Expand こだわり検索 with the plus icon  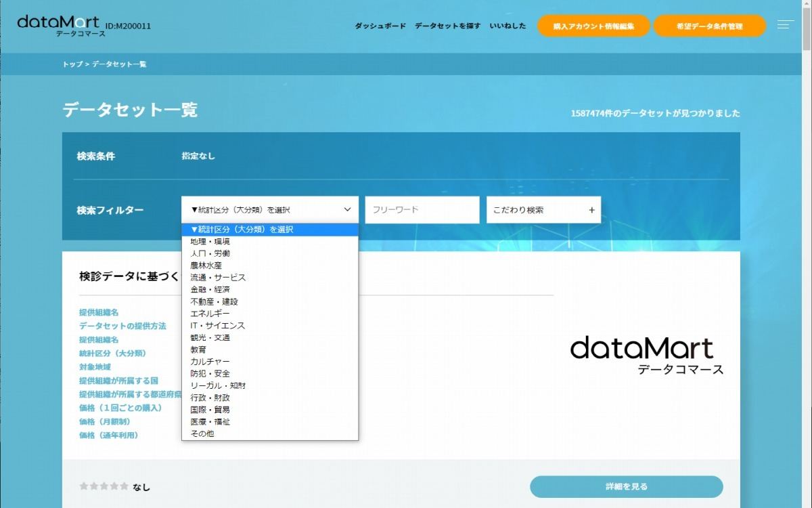pyautogui.click(x=591, y=210)
